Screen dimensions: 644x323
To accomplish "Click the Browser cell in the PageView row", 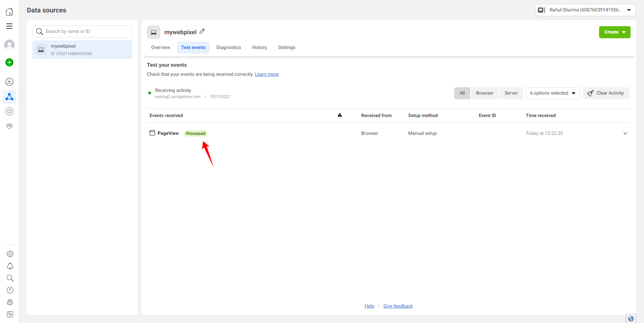I will pos(370,133).
